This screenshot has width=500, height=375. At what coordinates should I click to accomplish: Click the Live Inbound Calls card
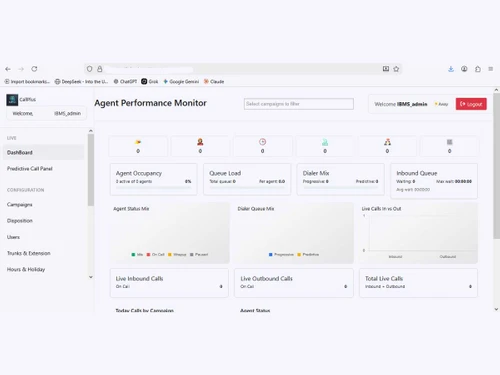[x=169, y=283]
